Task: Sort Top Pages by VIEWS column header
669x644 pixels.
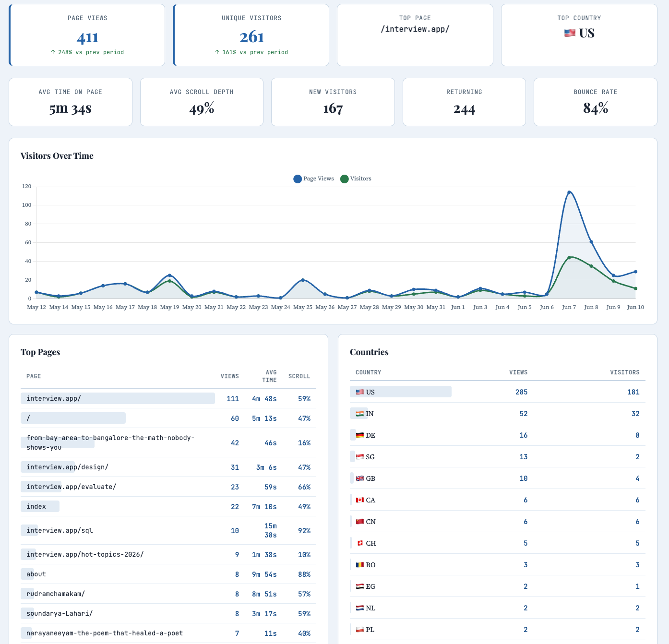Action: click(230, 376)
